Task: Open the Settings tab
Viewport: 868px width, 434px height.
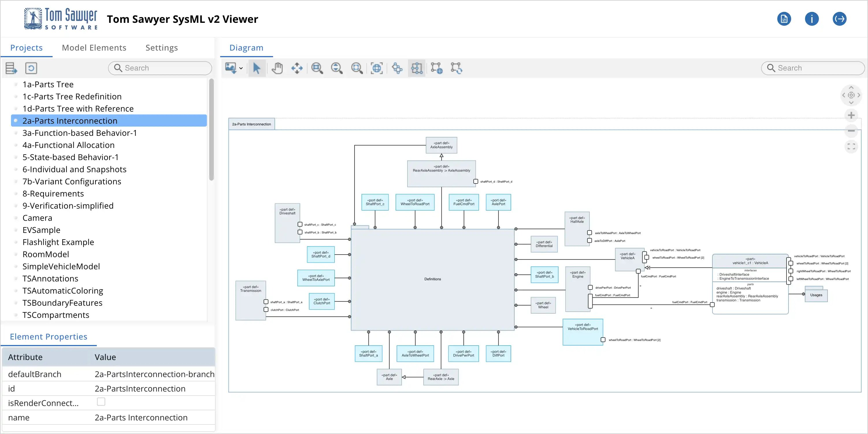Action: coord(162,47)
